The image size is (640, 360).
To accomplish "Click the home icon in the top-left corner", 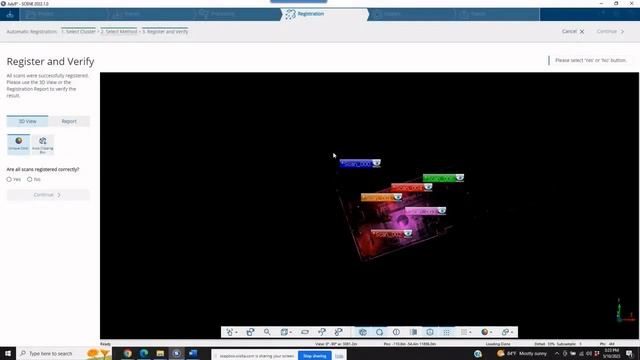I will pyautogui.click(x=10, y=14).
